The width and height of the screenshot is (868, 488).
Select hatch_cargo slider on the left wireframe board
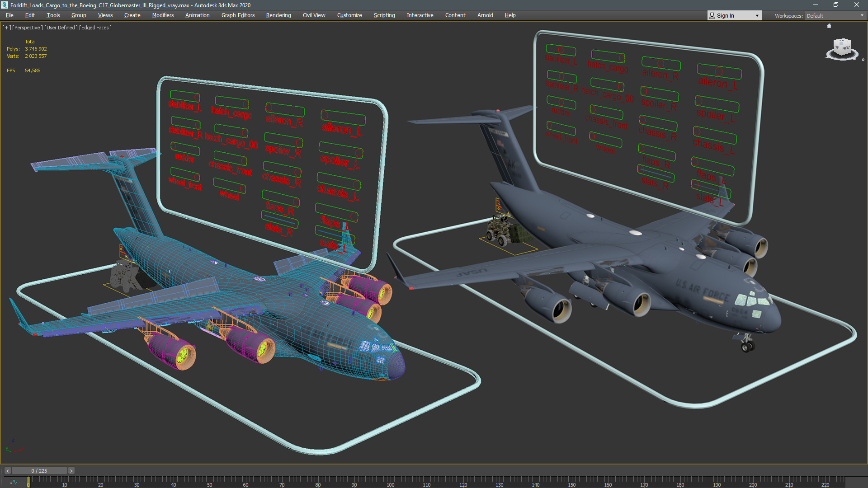[x=232, y=102]
